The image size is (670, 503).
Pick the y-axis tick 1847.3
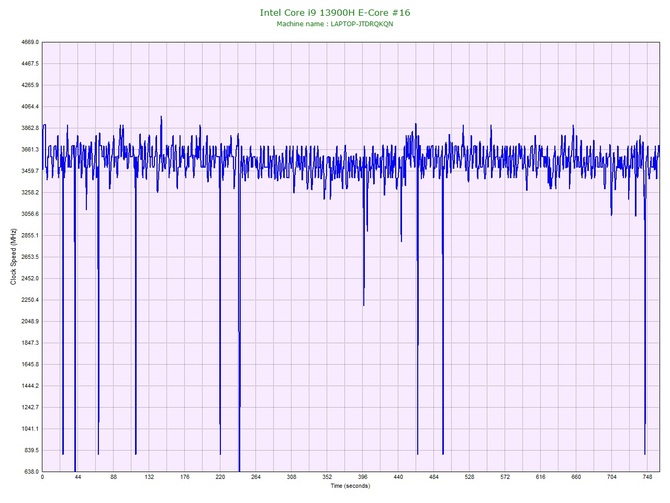[x=29, y=343]
